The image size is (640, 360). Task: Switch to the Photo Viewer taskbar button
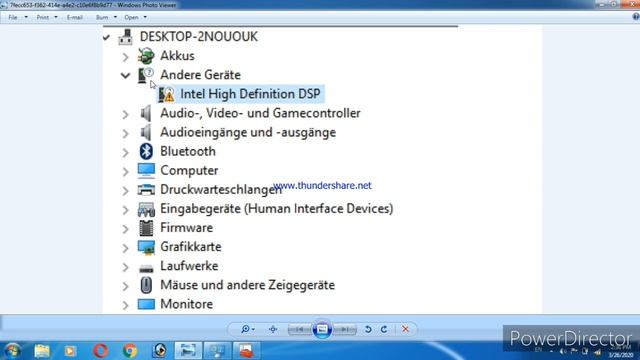click(x=188, y=351)
